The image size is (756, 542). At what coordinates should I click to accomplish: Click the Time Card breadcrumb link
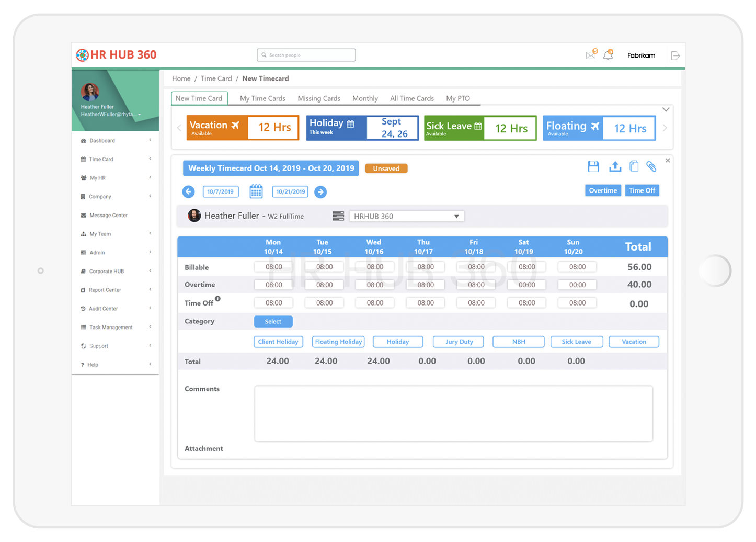216,78
